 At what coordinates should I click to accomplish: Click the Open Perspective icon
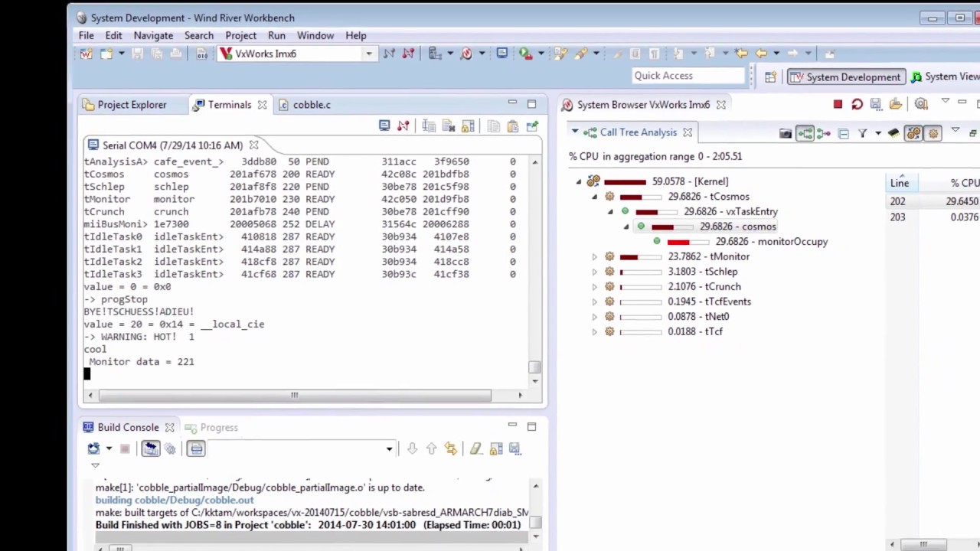pos(770,77)
